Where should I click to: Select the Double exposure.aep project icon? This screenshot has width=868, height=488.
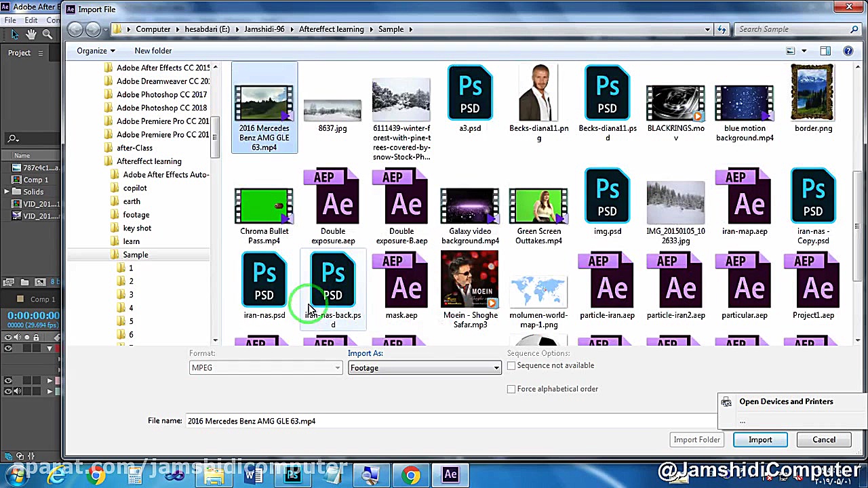332,198
